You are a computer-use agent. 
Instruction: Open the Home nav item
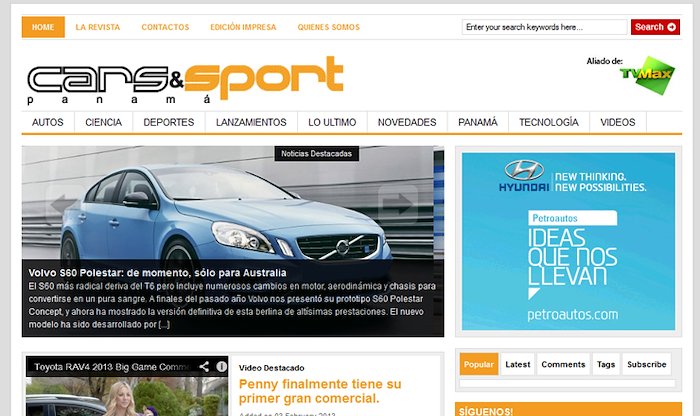click(43, 27)
